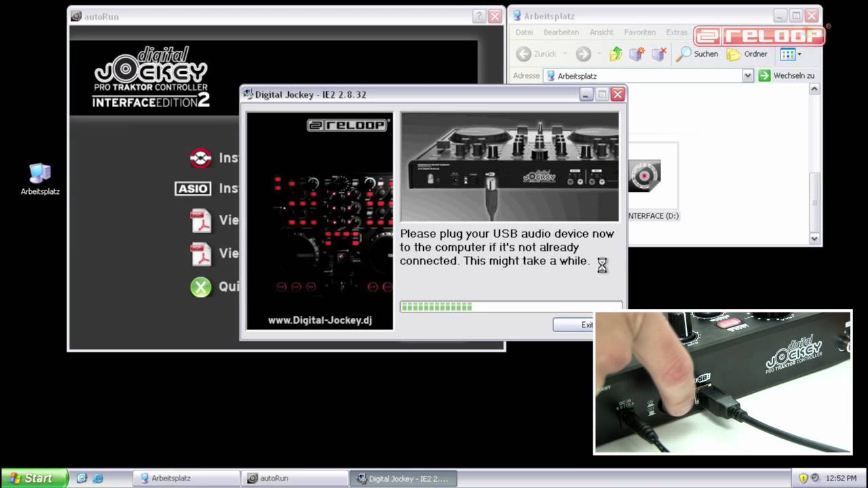Close the Digital Jockey installer window
The height and width of the screenshot is (488, 868).
point(617,95)
